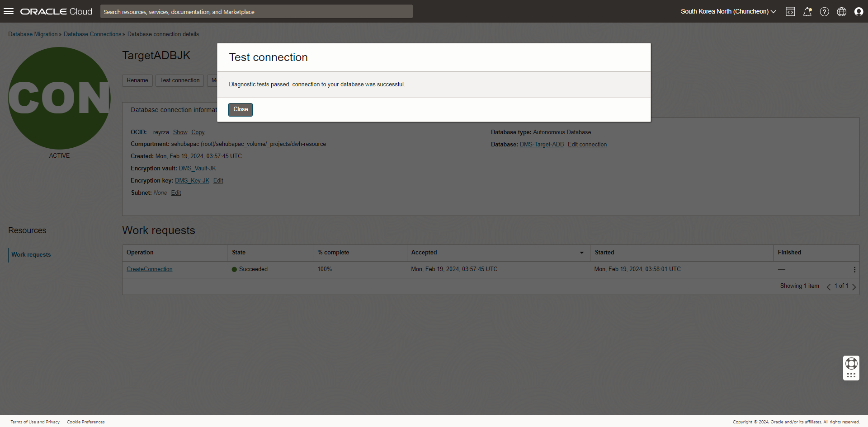Image resolution: width=868 pixels, height=427 pixels.
Task: Open CreateConnection work request link
Action: pos(150,269)
